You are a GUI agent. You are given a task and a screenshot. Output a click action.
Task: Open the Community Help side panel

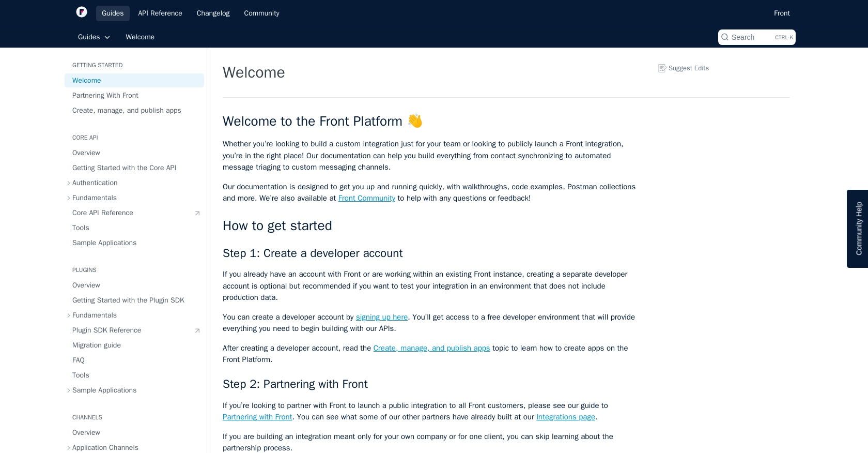pos(858,229)
